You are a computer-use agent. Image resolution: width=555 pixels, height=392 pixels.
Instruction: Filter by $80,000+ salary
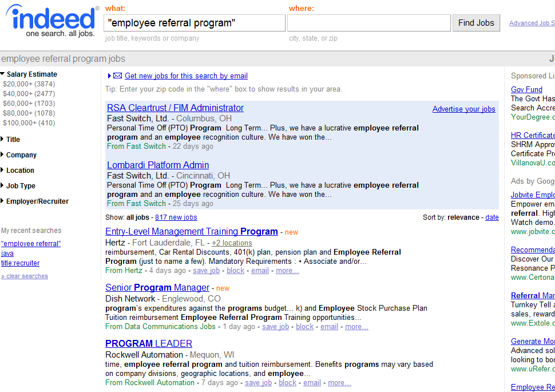tap(29, 113)
